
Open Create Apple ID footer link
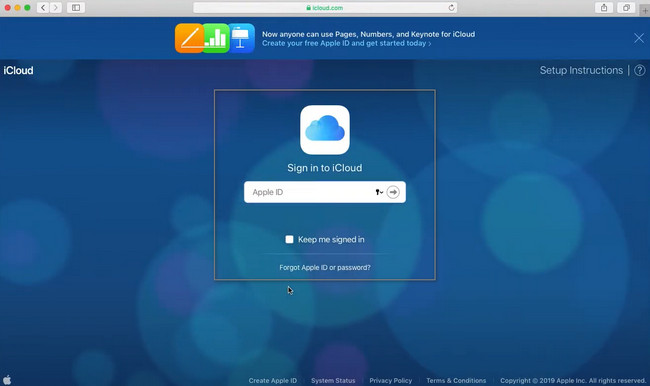273,381
